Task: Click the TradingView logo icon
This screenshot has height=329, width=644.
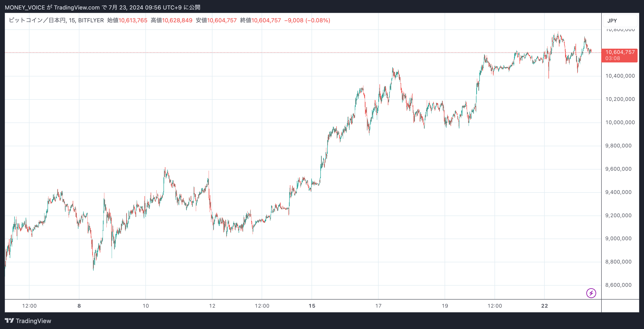Action: pyautogui.click(x=10, y=320)
